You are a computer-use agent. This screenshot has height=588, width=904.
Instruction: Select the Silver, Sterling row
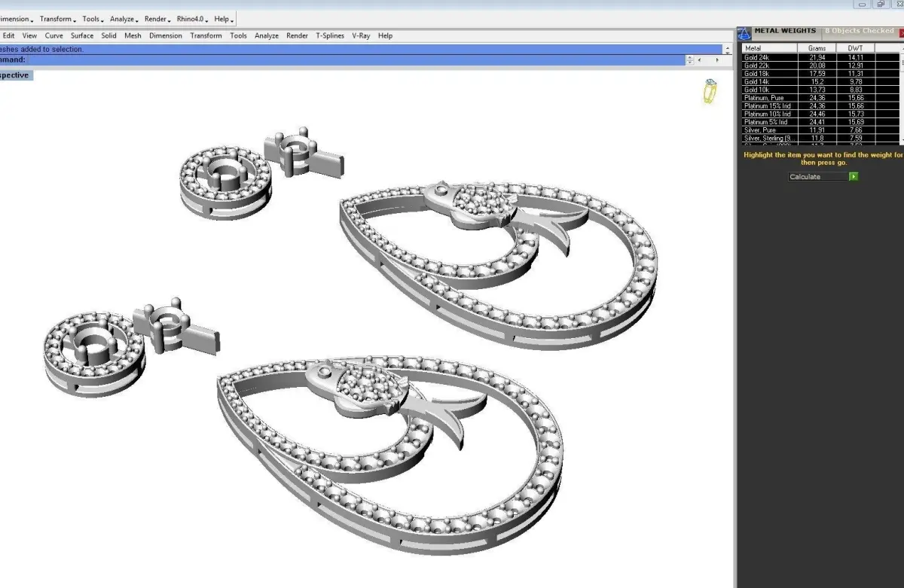(820, 139)
